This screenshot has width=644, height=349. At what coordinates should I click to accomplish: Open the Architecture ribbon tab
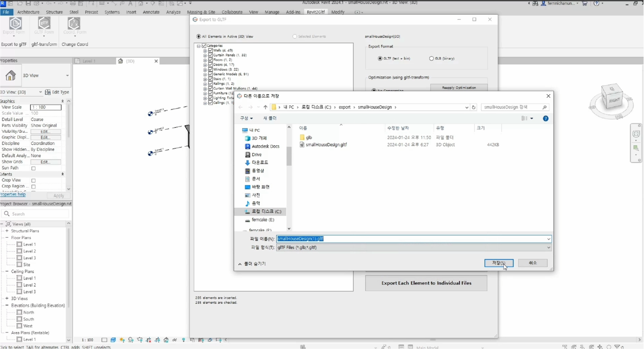[x=28, y=12]
